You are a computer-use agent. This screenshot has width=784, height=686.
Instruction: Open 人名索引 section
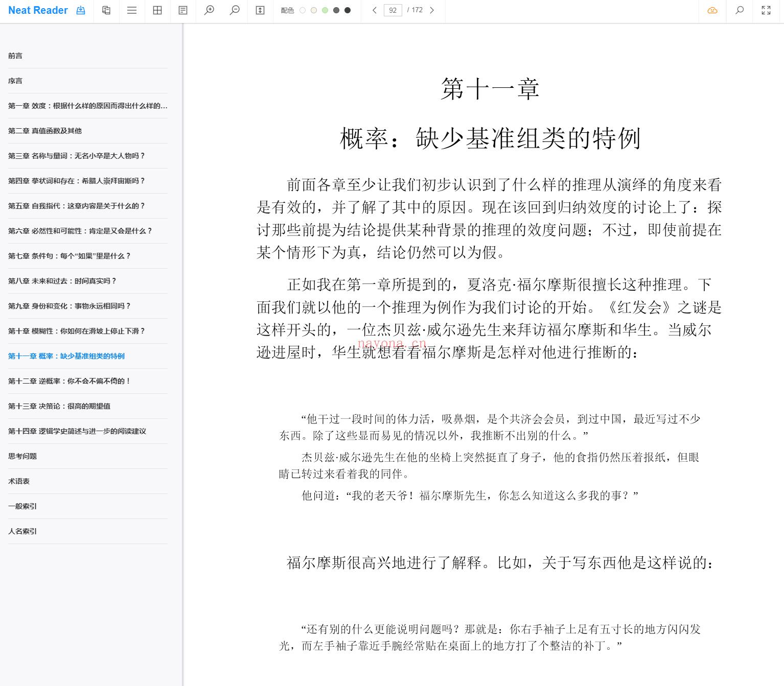click(x=87, y=531)
